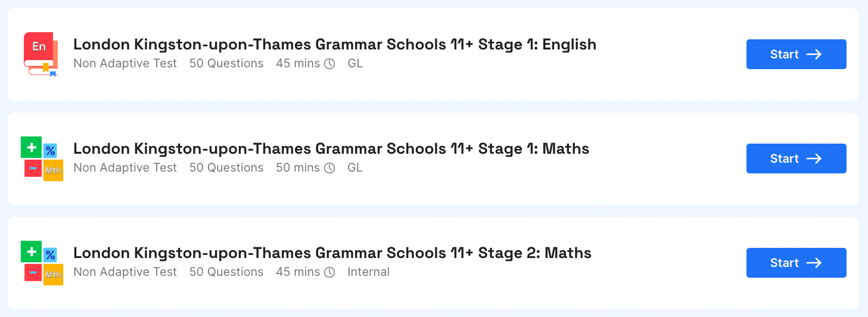
Task: Open the Stage 2: Maths test title
Action: (x=332, y=253)
